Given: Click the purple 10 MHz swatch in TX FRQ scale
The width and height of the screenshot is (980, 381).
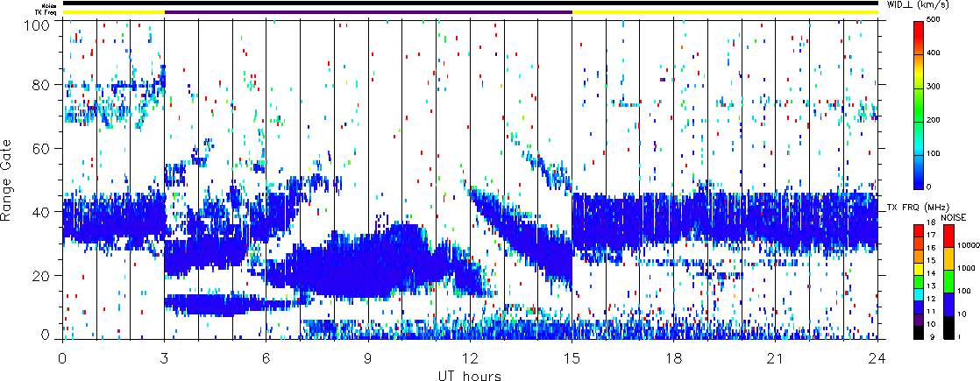Looking at the screenshot, I should coord(920,321).
